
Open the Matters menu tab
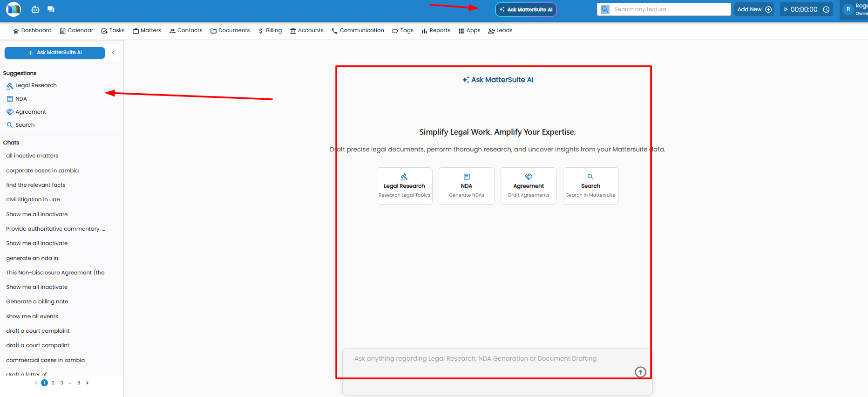pyautogui.click(x=147, y=31)
